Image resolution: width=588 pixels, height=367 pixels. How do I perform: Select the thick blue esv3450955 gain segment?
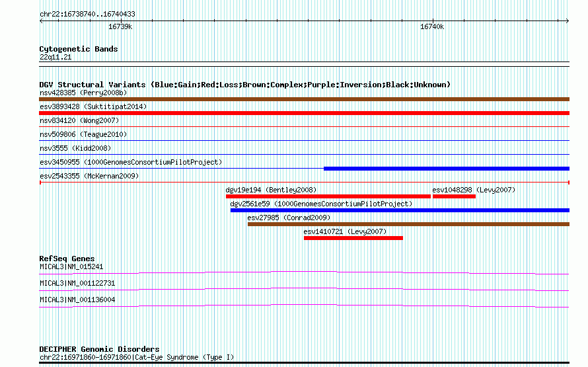(447, 169)
